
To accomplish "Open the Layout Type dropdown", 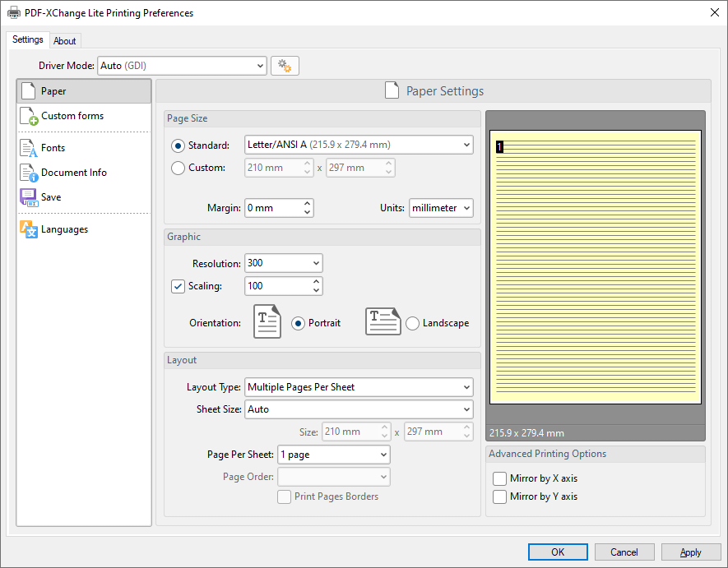I will [x=359, y=386].
